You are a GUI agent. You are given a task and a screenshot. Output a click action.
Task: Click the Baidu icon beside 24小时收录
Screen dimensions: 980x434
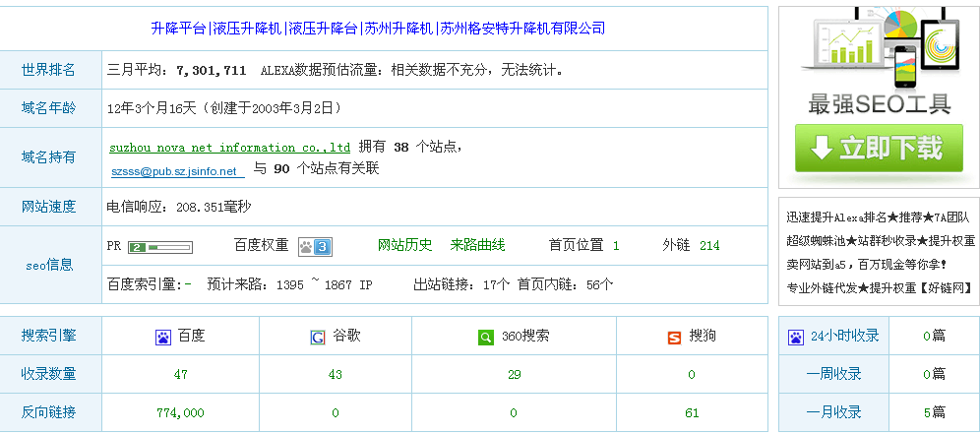point(796,337)
